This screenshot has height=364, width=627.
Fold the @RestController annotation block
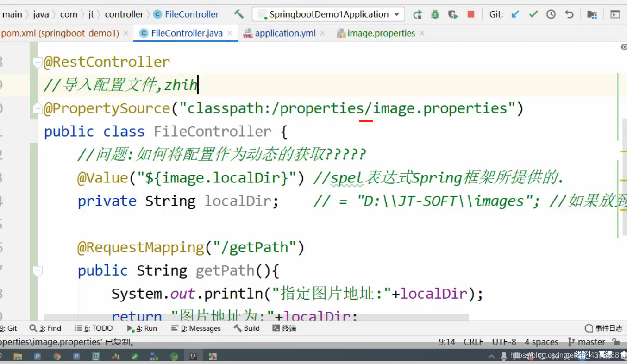click(x=38, y=62)
